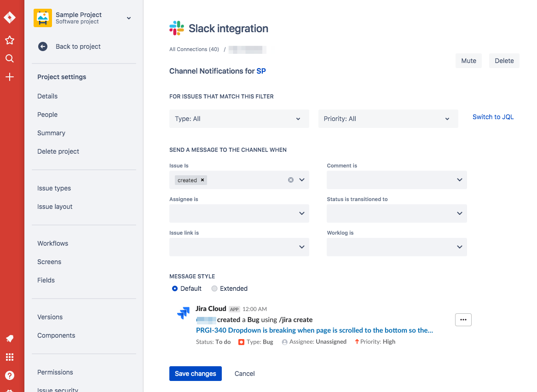Mute this Slack channel connection
This screenshot has width=537, height=392.
(468, 61)
